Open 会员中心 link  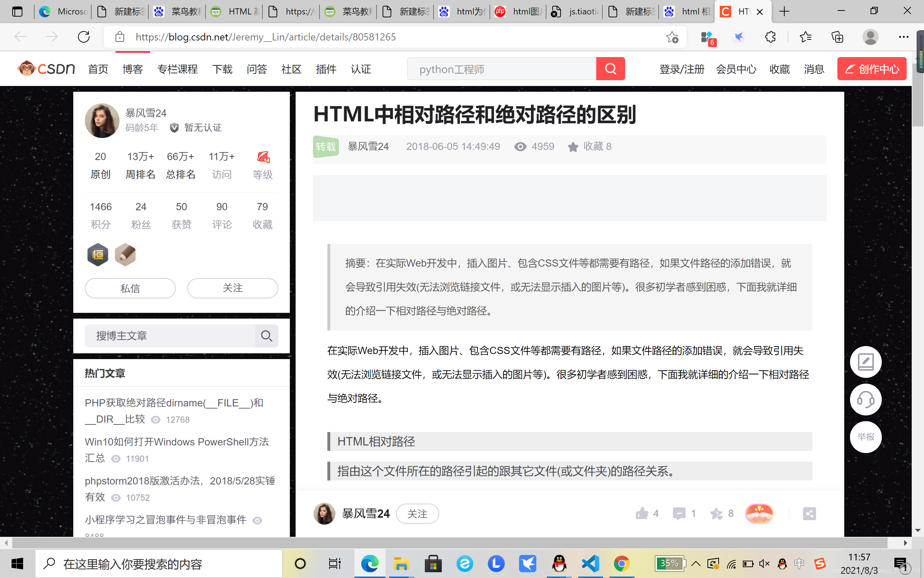coord(736,69)
